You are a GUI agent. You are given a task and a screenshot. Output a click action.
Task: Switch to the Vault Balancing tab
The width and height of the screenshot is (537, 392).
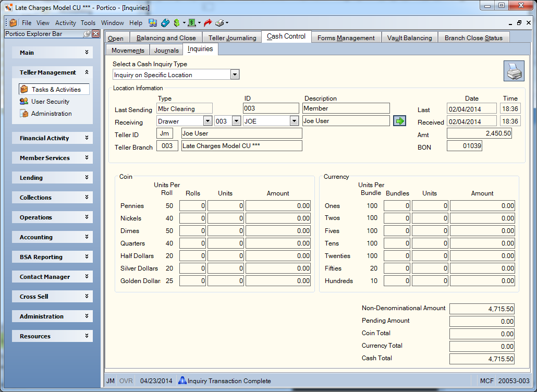pos(410,38)
